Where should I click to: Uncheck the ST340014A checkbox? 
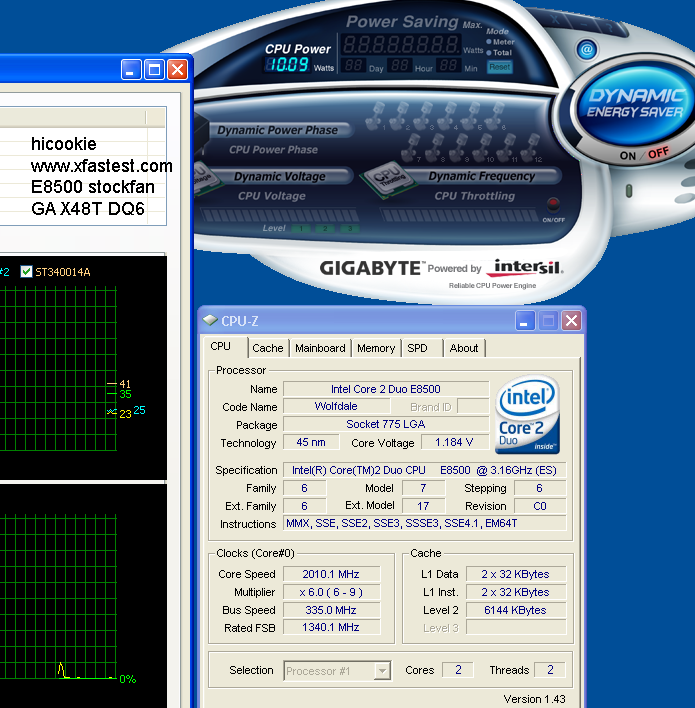(x=26, y=271)
